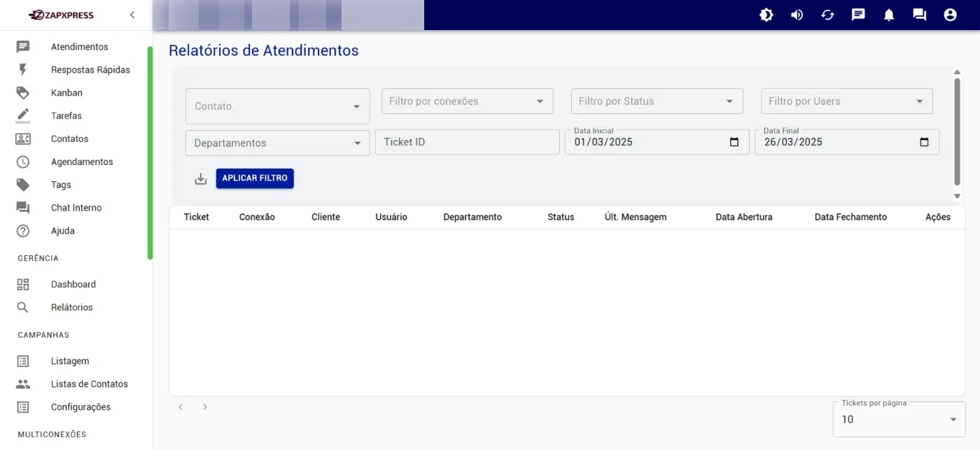Image resolution: width=980 pixels, height=449 pixels.
Task: Click the APLICAR FILTRO button
Action: (255, 178)
